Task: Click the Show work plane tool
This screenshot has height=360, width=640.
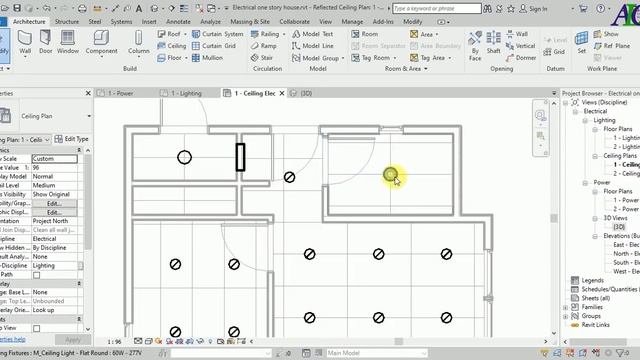Action: point(606,34)
